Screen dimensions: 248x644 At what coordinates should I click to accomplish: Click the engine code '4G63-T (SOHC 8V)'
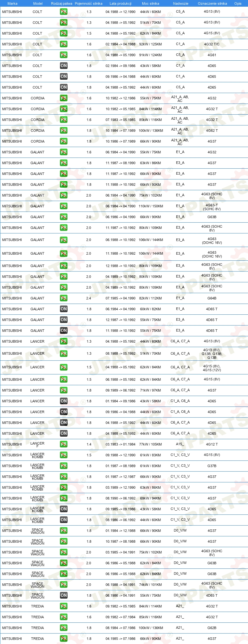pyautogui.click(x=212, y=207)
